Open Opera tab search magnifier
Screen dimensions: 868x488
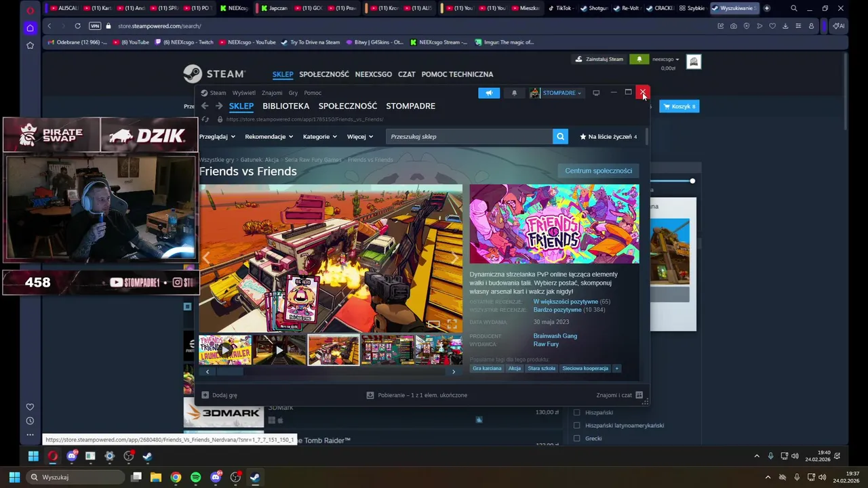[794, 8]
